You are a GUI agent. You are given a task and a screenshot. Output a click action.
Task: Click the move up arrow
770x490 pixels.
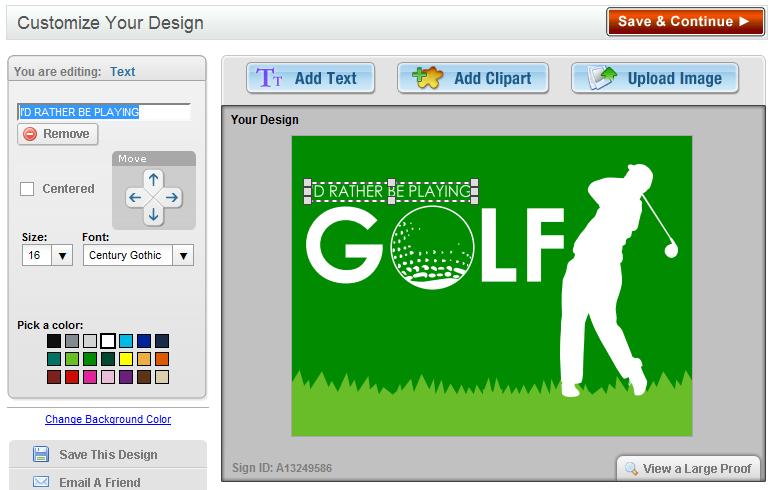coord(153,180)
